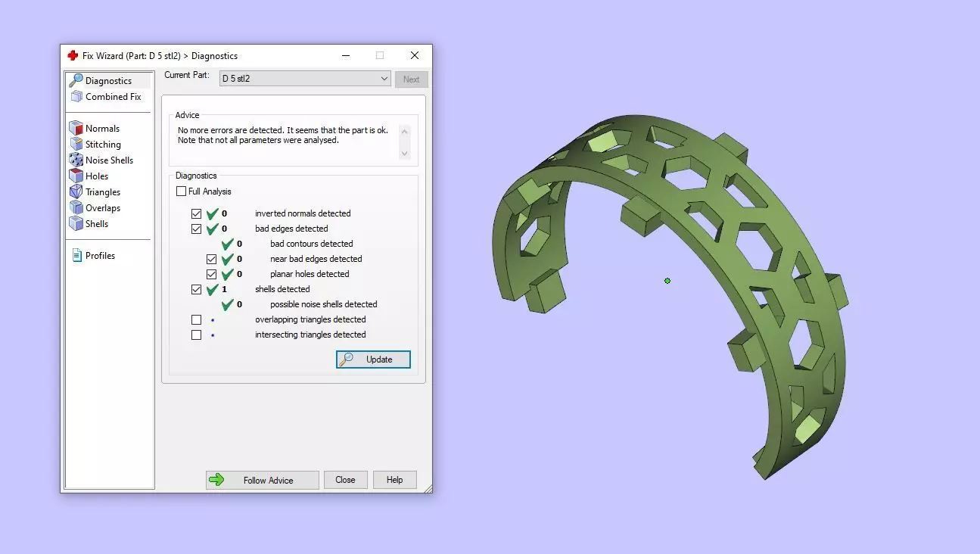Open the Holes fix page
Screen dimensions: 980x554
click(97, 176)
